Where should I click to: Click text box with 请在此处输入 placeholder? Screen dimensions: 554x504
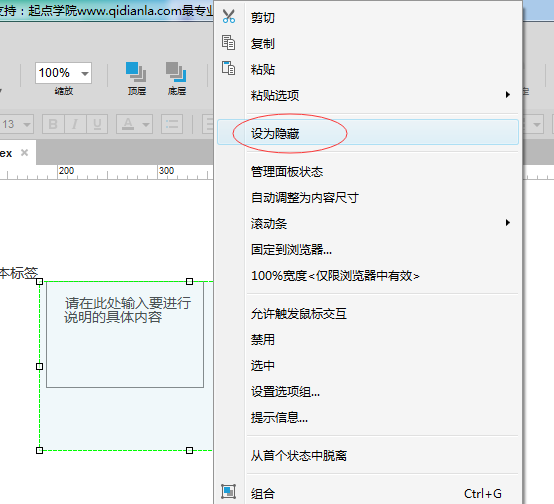[125, 334]
